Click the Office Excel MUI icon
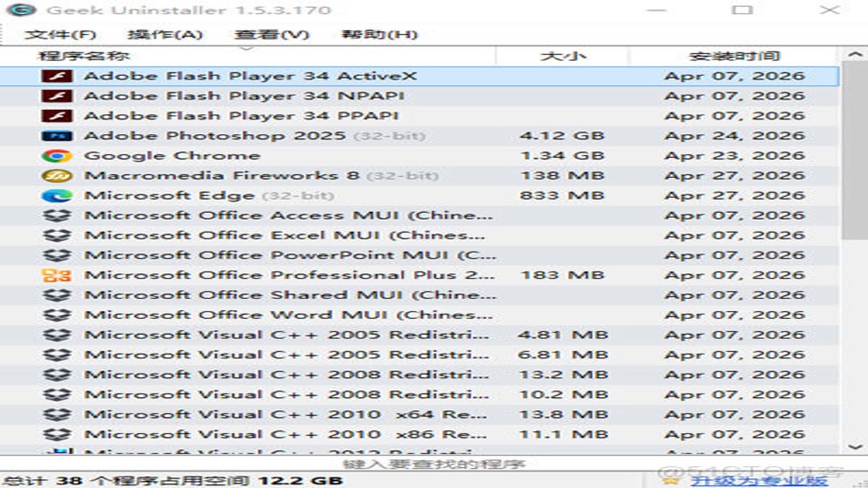The width and height of the screenshot is (868, 488). pos(56,235)
